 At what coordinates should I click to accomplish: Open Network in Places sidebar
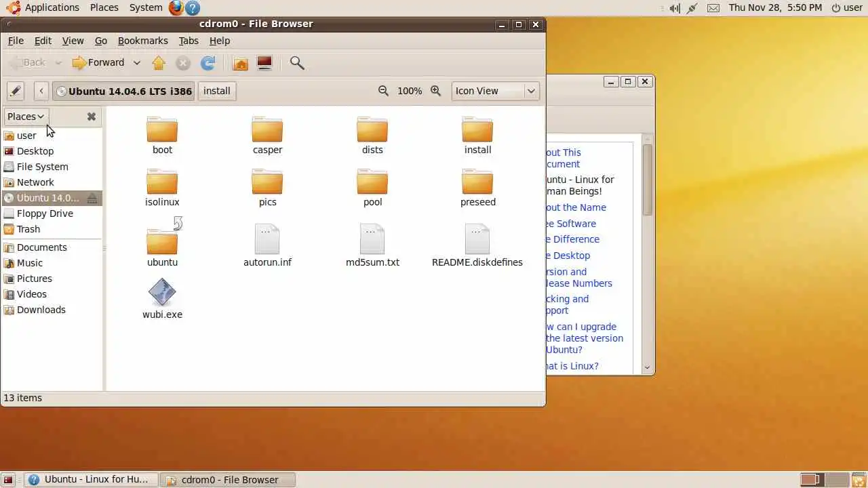[52, 182]
